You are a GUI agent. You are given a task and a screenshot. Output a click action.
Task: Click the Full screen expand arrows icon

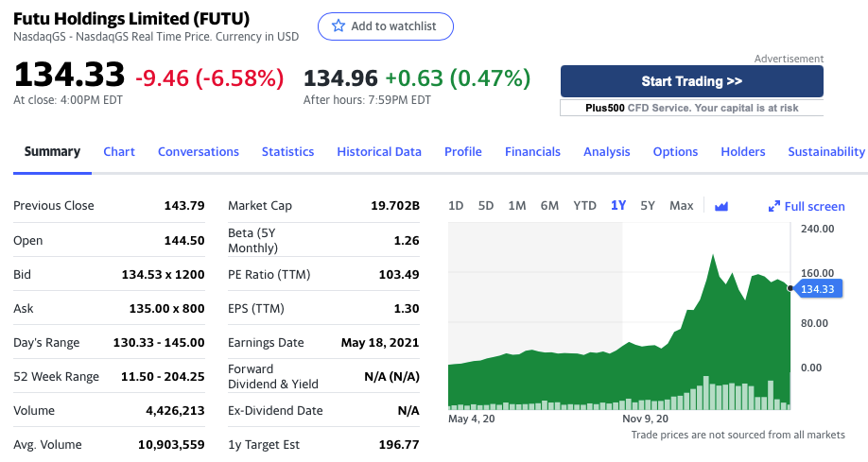773,206
